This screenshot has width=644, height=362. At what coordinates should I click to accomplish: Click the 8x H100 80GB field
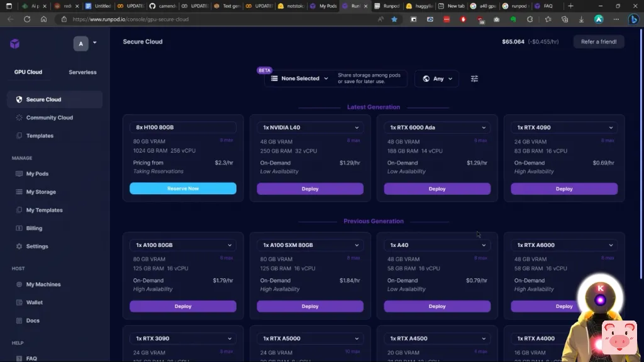tap(183, 127)
